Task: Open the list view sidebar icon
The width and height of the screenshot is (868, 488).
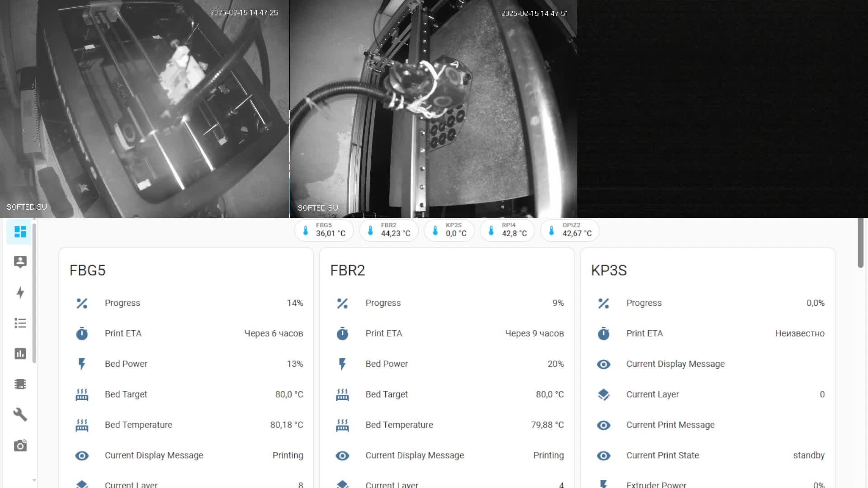Action: pyautogui.click(x=20, y=323)
